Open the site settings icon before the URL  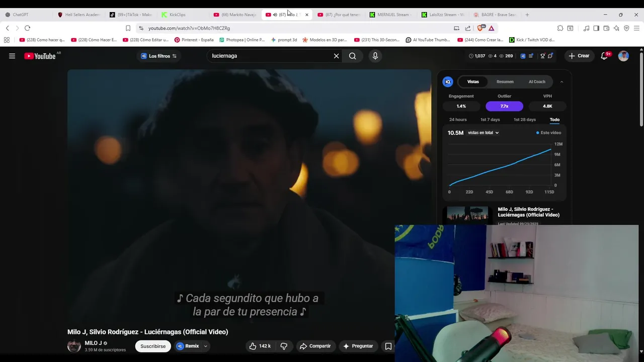coord(141,28)
